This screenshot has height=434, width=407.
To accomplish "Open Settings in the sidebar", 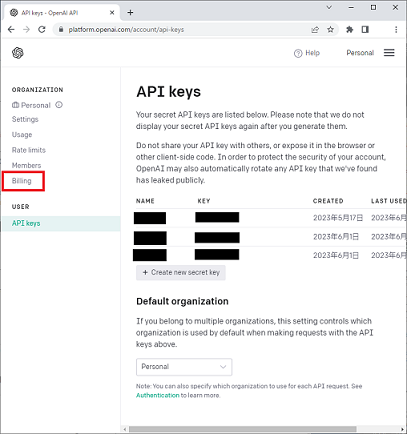I will pos(25,119).
